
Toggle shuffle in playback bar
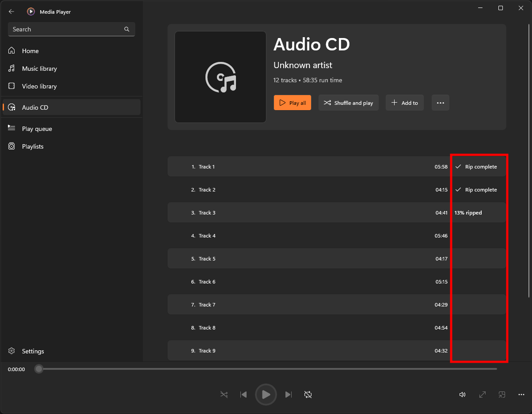(x=224, y=395)
